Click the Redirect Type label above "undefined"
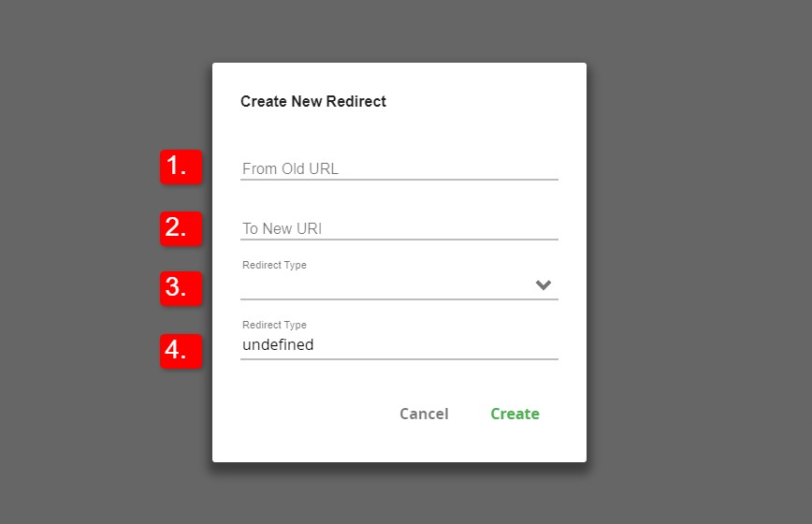This screenshot has width=812, height=524. point(274,326)
